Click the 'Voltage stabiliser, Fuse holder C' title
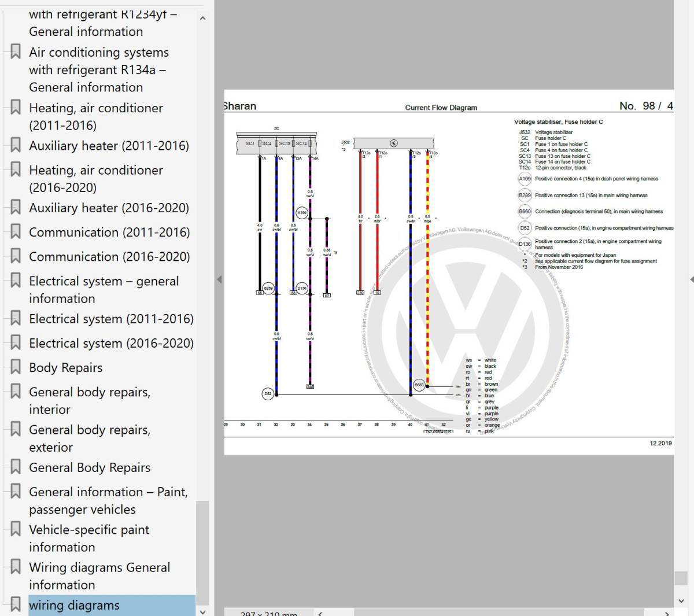This screenshot has width=694, height=616. [559, 122]
